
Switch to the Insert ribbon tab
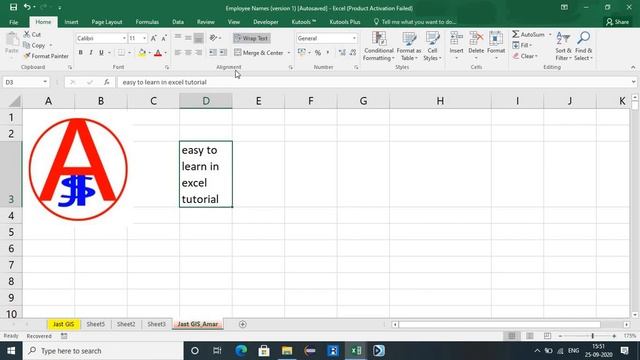click(71, 22)
